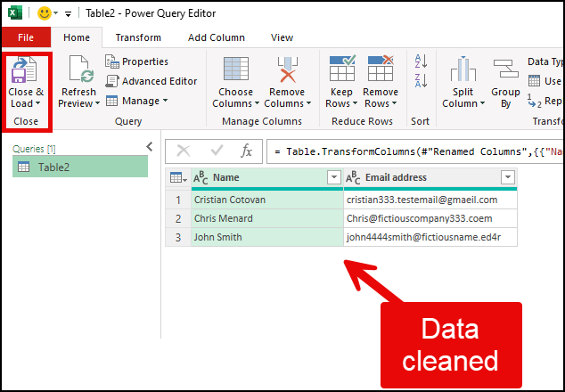
Task: Click the Chris@fictiouscompany333.coem cell
Action: [430, 218]
